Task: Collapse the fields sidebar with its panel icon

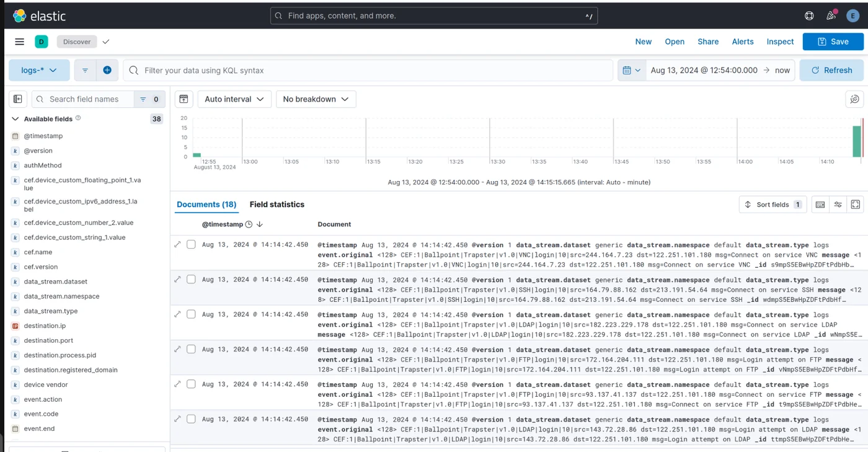Action: click(17, 99)
